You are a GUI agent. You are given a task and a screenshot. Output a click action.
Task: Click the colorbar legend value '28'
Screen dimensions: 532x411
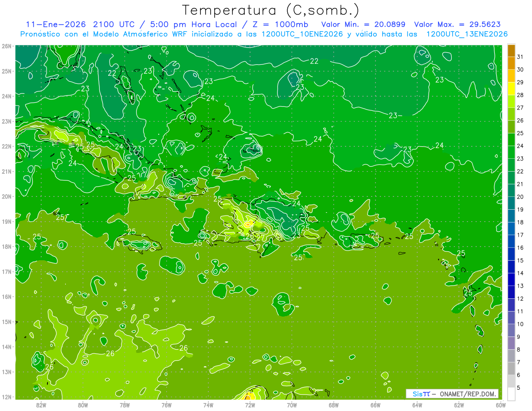pos(520,95)
